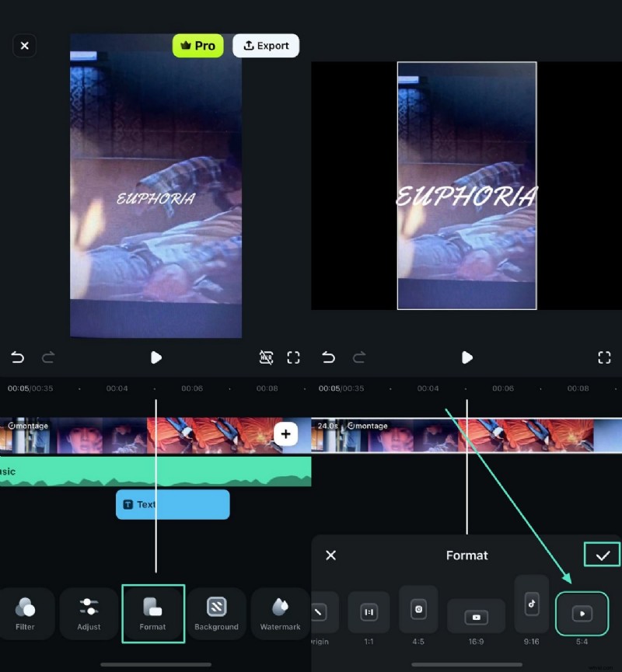Add a new clip with the plus button
This screenshot has width=622, height=672.
(x=285, y=434)
